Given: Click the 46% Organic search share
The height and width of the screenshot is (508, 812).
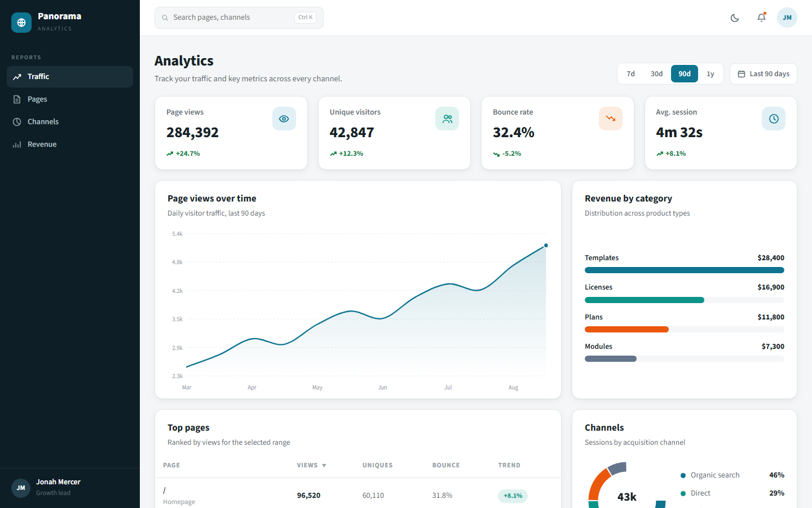Looking at the screenshot, I should pos(776,475).
